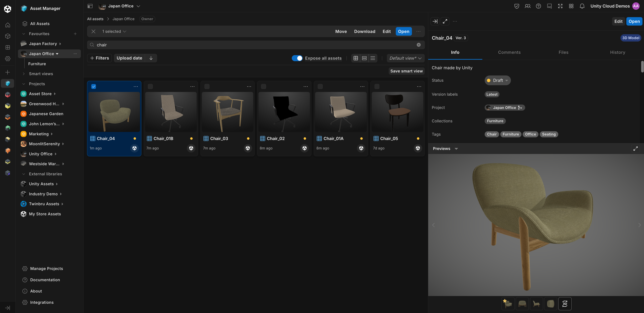
Task: Toggle the sidebar panel layout icon
Action: [90, 6]
